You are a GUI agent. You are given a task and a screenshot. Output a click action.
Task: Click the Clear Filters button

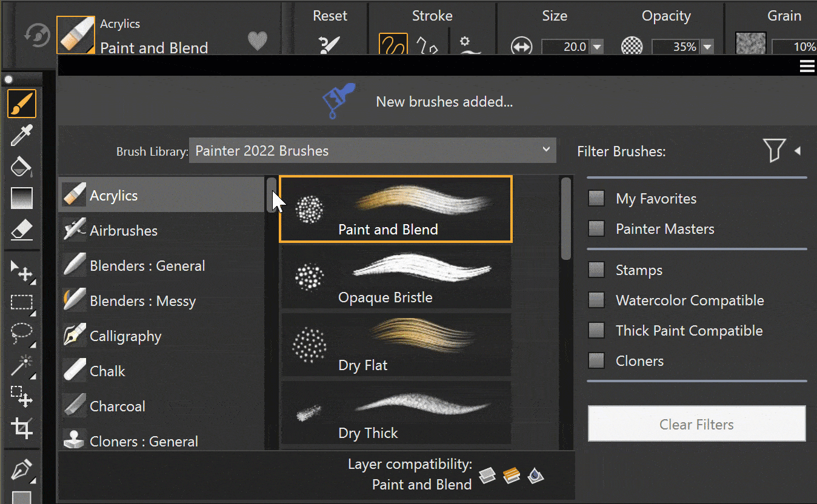pyautogui.click(x=696, y=423)
